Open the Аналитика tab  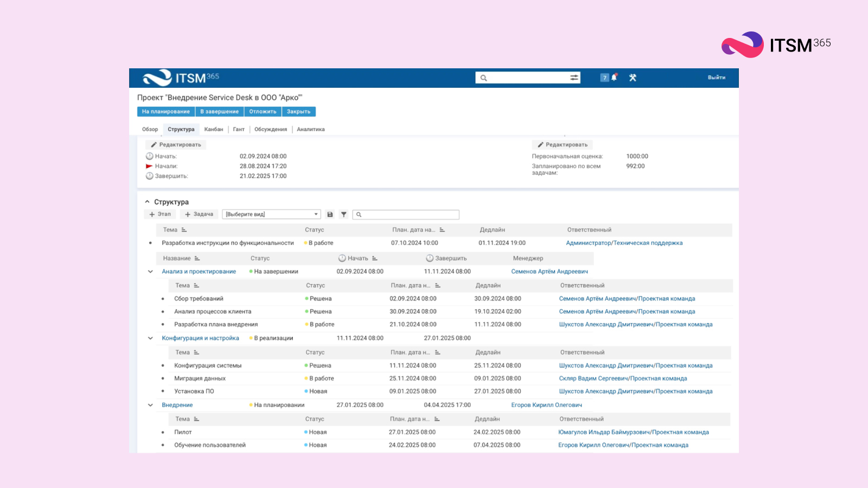(x=310, y=130)
